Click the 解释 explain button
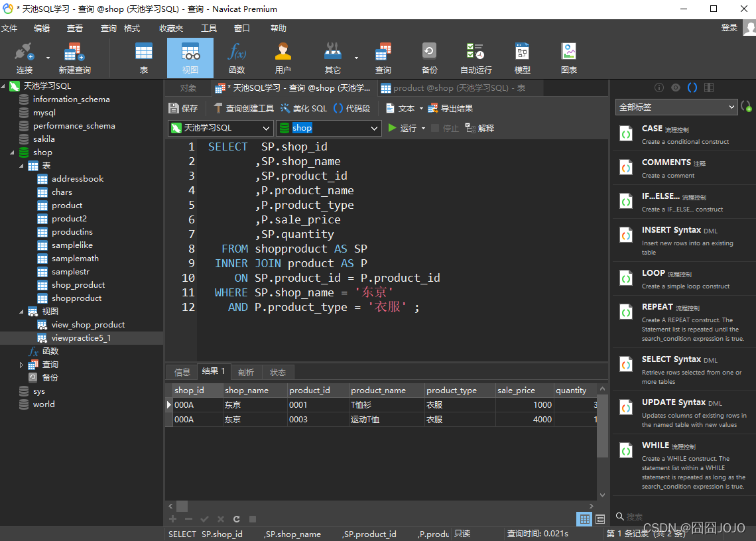Screen dimensions: 756x541 [x=479, y=128]
